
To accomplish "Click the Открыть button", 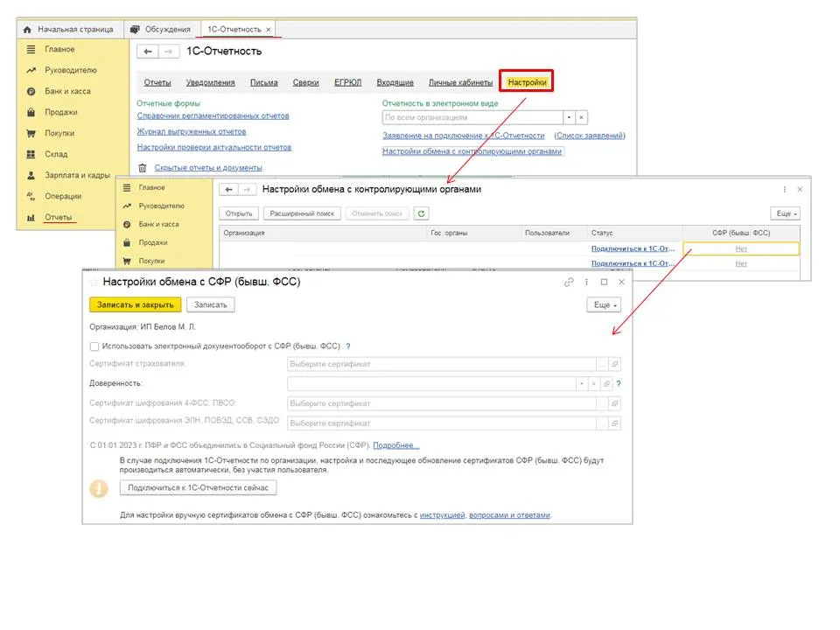I will point(238,213).
